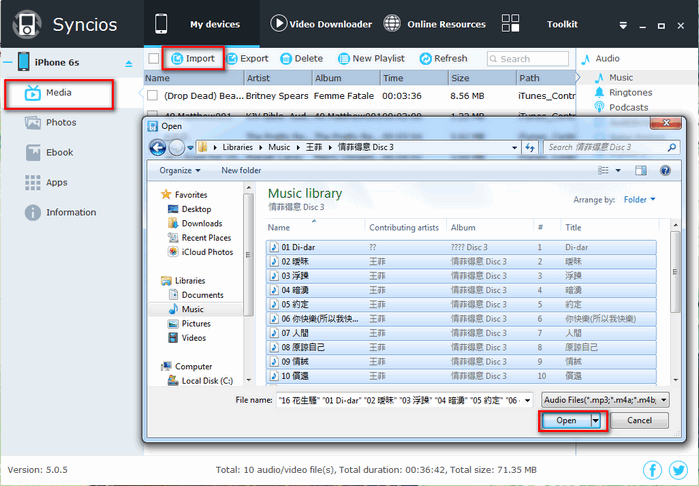Sort by Contributing artists column
The width and height of the screenshot is (699, 486).
(404, 227)
